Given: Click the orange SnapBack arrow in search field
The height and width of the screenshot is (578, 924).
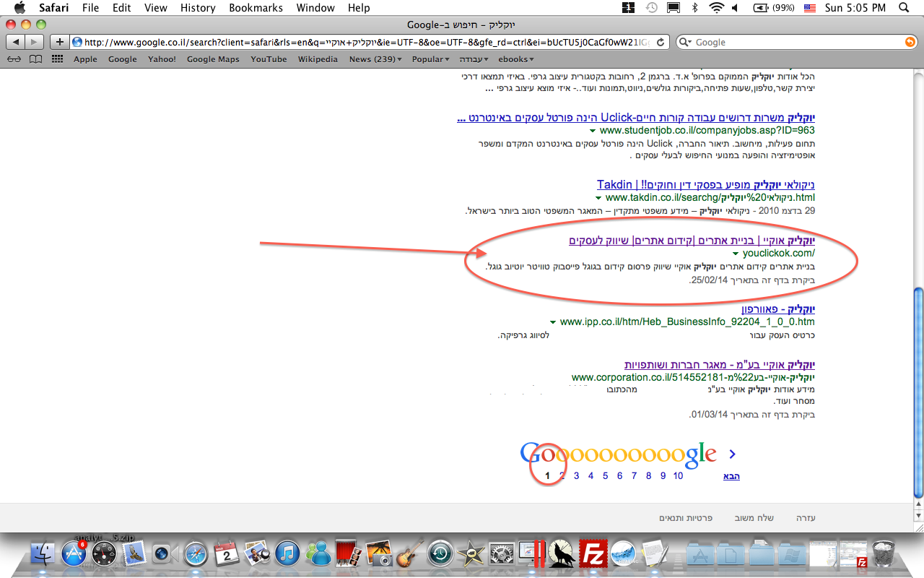Looking at the screenshot, I should [x=910, y=42].
